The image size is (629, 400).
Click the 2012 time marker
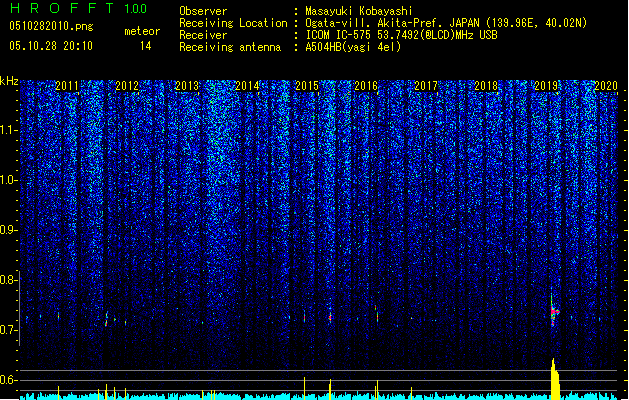(x=127, y=85)
